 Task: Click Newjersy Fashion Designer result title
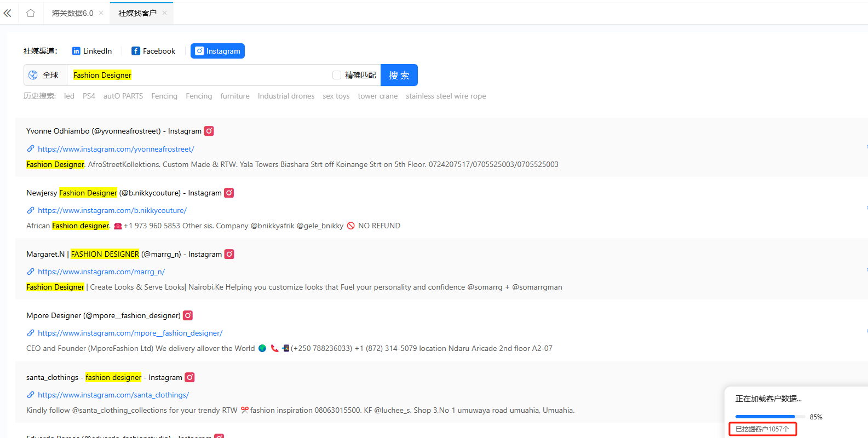click(x=124, y=193)
